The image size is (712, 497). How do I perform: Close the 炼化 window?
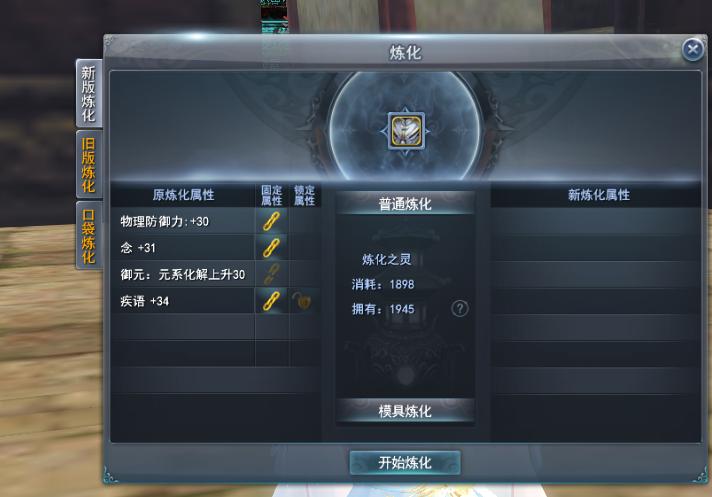[x=693, y=49]
